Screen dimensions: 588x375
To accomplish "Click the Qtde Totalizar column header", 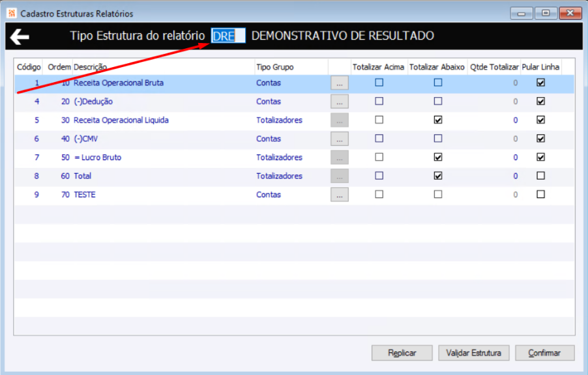I will [x=494, y=67].
